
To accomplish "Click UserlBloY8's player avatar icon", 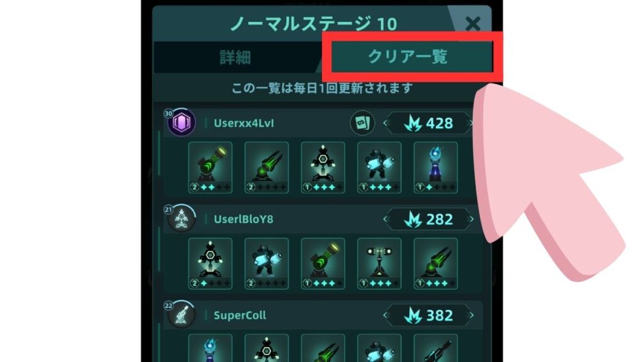I will coord(182,219).
